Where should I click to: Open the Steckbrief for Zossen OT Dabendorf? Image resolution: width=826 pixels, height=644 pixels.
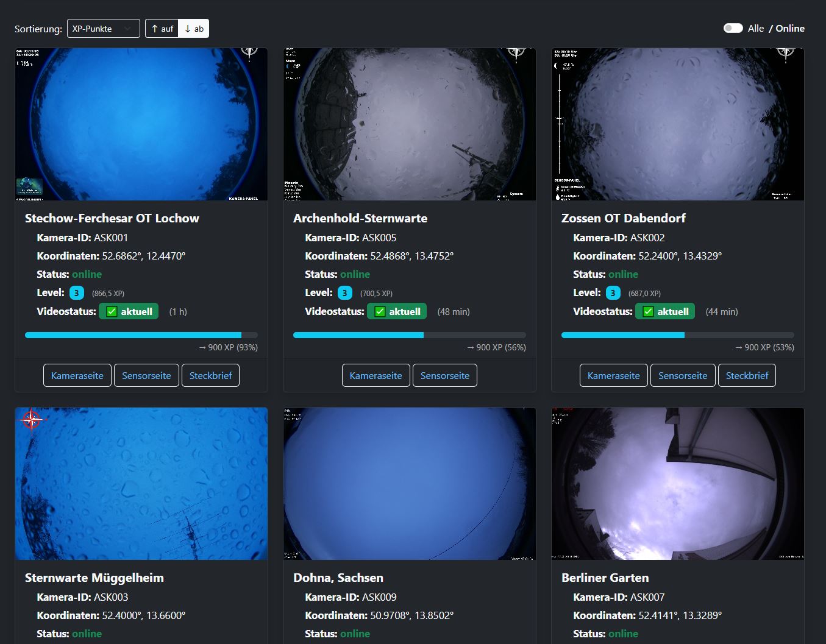pyautogui.click(x=747, y=375)
